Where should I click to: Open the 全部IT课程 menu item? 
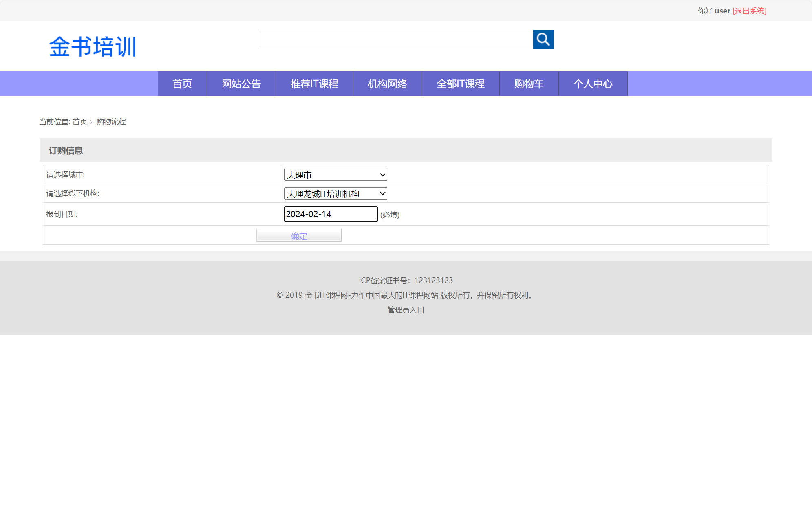[x=460, y=84]
